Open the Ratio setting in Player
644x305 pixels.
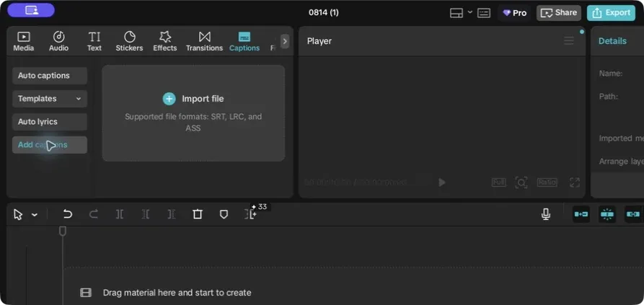pyautogui.click(x=547, y=182)
